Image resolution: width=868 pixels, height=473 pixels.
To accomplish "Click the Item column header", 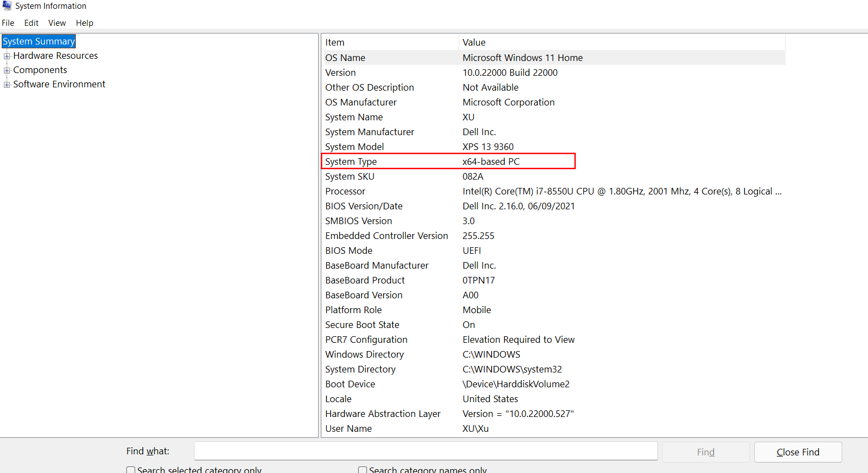I will click(390, 42).
